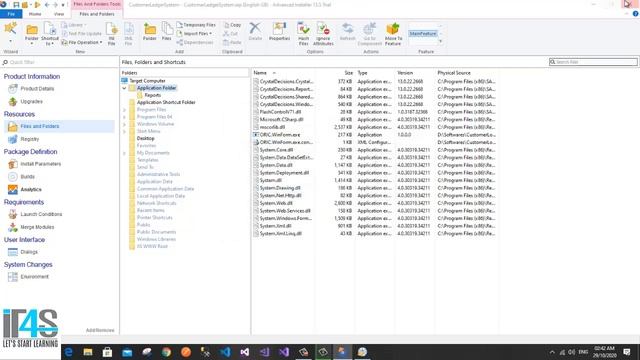Expand the Program Files 64 tree node
The height and width of the screenshot is (360, 640).
click(124, 117)
